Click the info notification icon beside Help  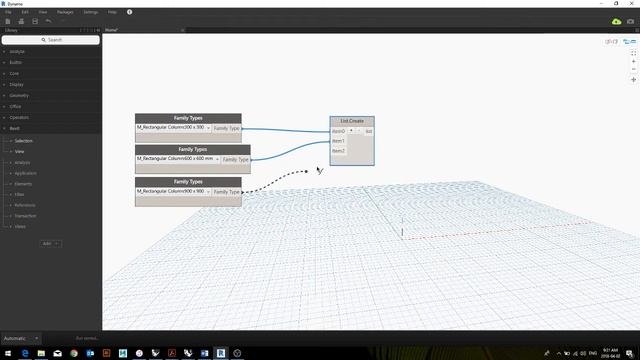(129, 12)
